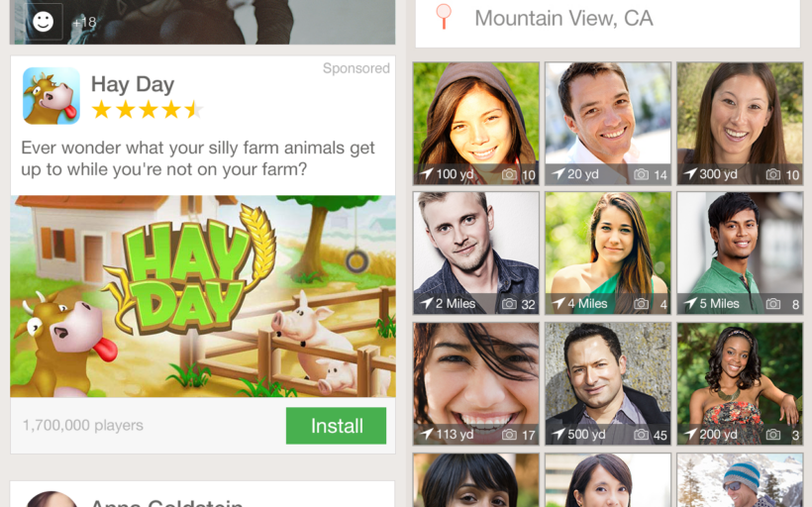Tap camera icon showing 45 photos
Image resolution: width=812 pixels, height=507 pixels.
point(641,434)
